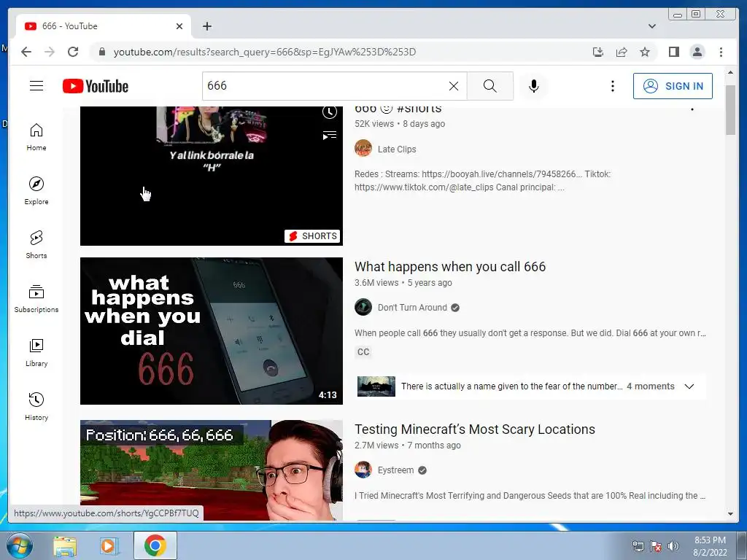Open Chrome profile avatar
This screenshot has width=747, height=560.
pyautogui.click(x=697, y=52)
